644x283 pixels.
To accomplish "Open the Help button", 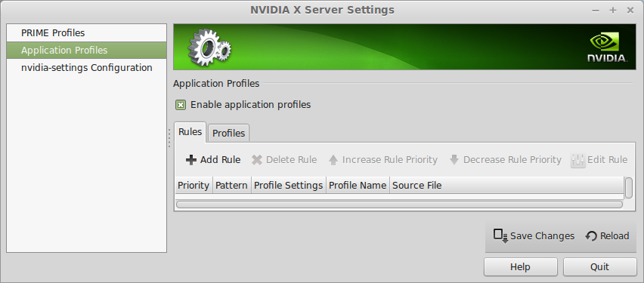I will point(520,267).
